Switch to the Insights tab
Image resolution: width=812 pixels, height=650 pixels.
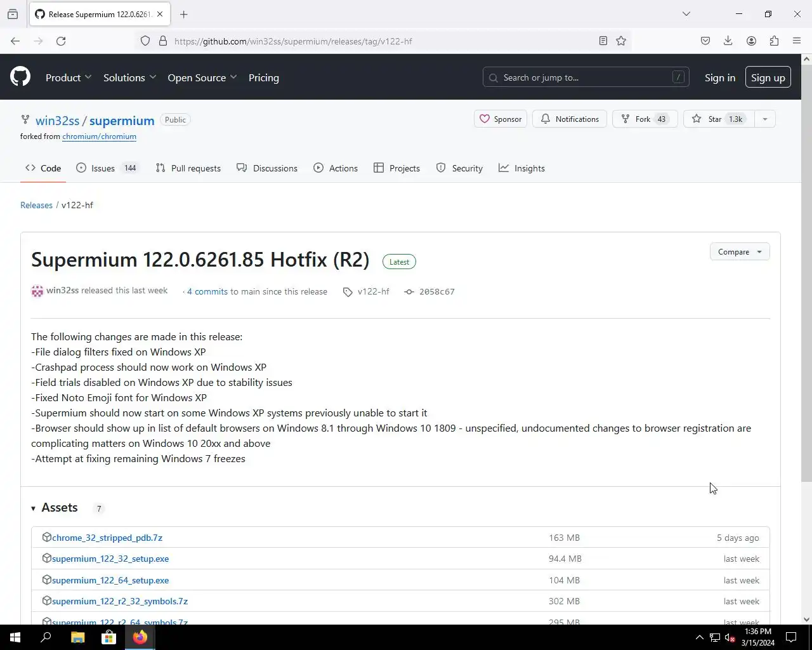coord(521,168)
